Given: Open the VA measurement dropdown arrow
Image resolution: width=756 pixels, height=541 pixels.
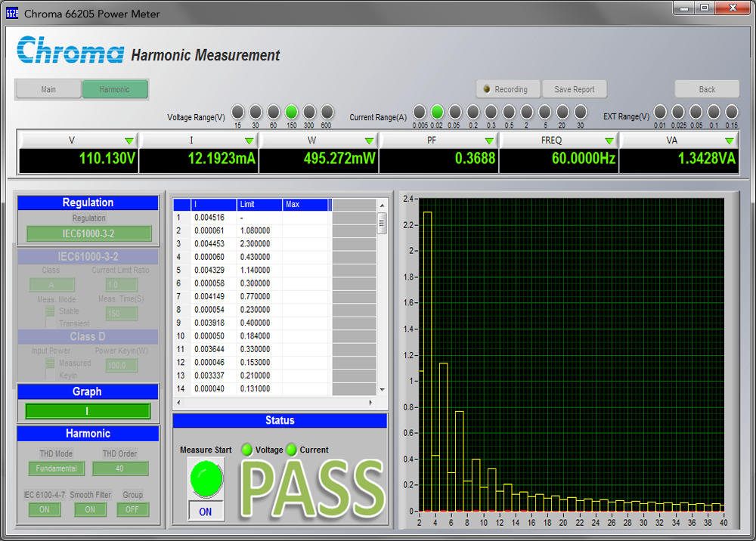Looking at the screenshot, I should [730, 141].
